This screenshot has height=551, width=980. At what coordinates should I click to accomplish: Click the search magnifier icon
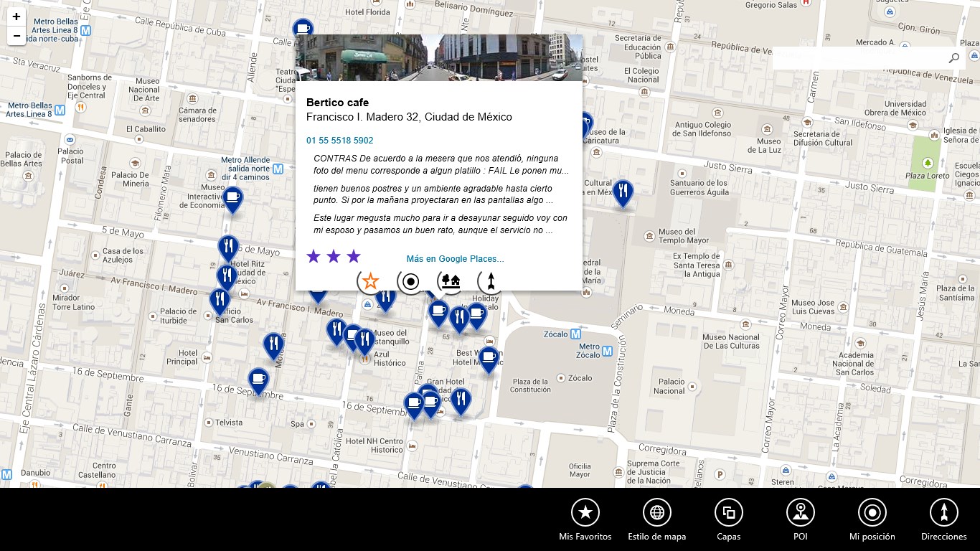(x=953, y=58)
